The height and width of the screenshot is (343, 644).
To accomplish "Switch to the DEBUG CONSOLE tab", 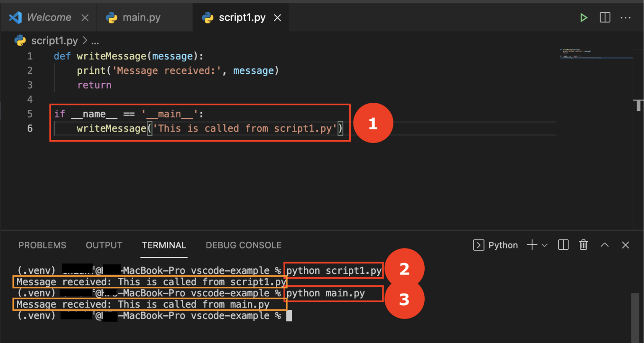I will click(x=244, y=245).
